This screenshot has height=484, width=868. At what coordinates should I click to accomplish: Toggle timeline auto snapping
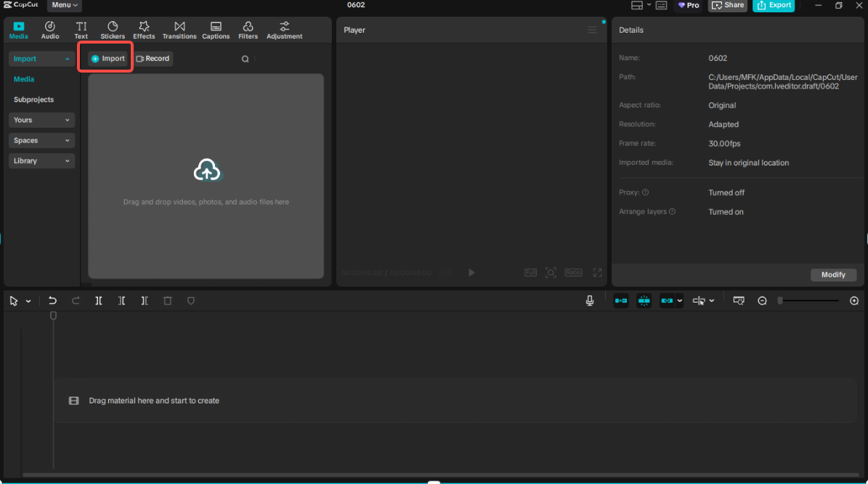click(x=644, y=300)
